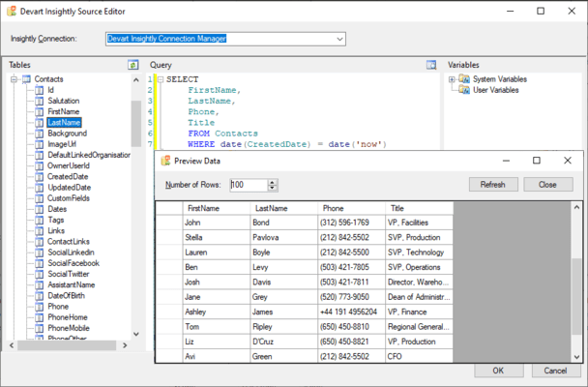Click the phone cell (312) 596-1769
Image resolution: width=588 pixels, height=387 pixels.
351,223
